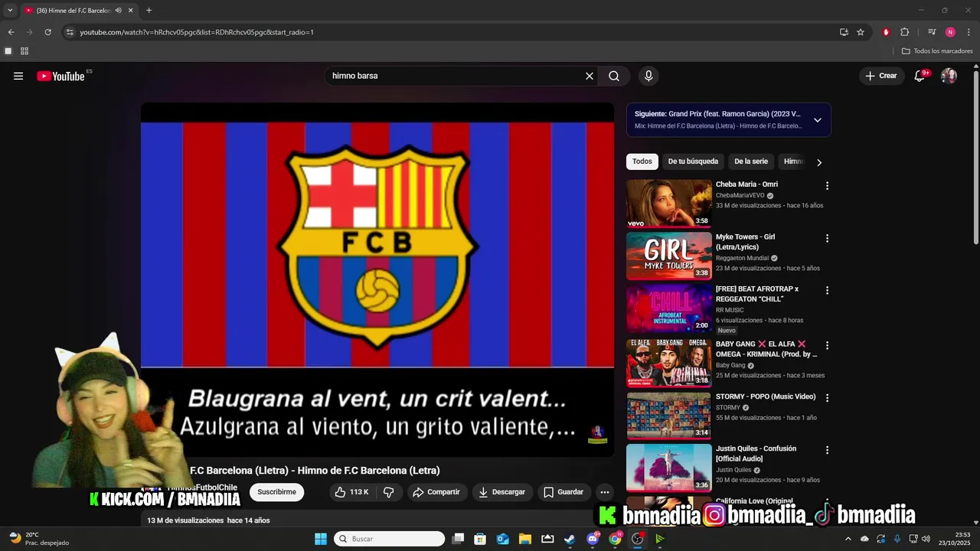Open the YouTube account avatar menu
This screenshot has width=980, height=551.
pyautogui.click(x=949, y=76)
